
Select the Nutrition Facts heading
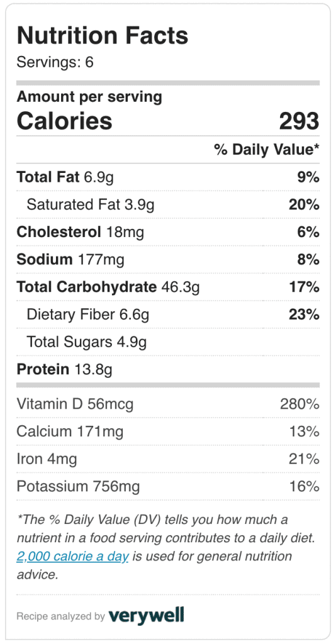pos(103,36)
